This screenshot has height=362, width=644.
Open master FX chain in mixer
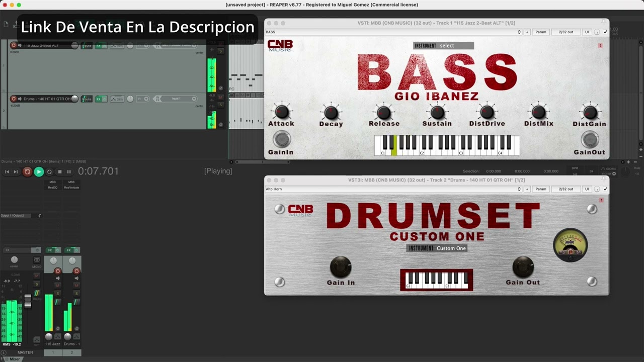pyautogui.click(x=18, y=250)
